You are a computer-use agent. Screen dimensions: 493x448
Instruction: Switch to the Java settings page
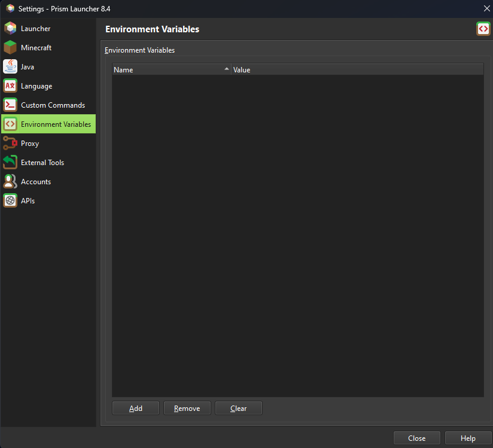click(48, 66)
